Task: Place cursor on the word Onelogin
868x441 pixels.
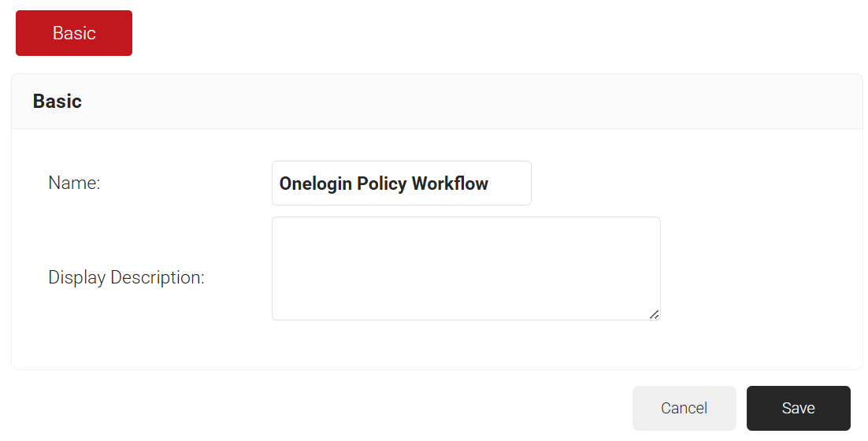Action: [315, 183]
